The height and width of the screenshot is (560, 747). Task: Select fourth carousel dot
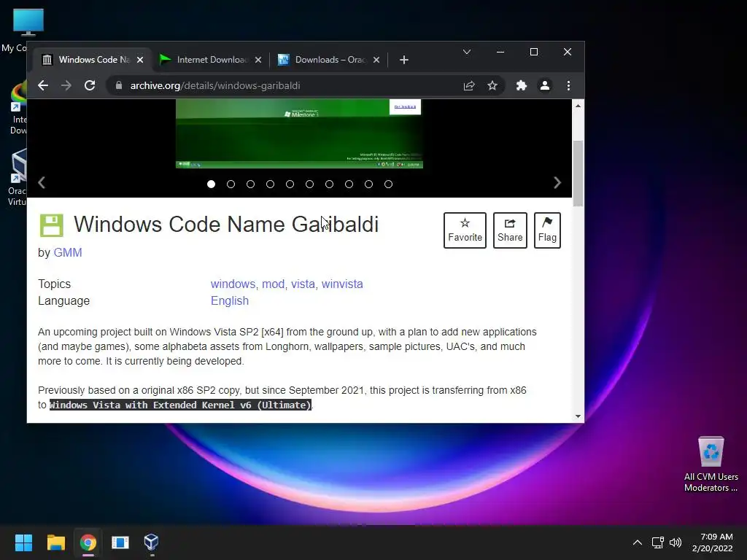pyautogui.click(x=270, y=184)
